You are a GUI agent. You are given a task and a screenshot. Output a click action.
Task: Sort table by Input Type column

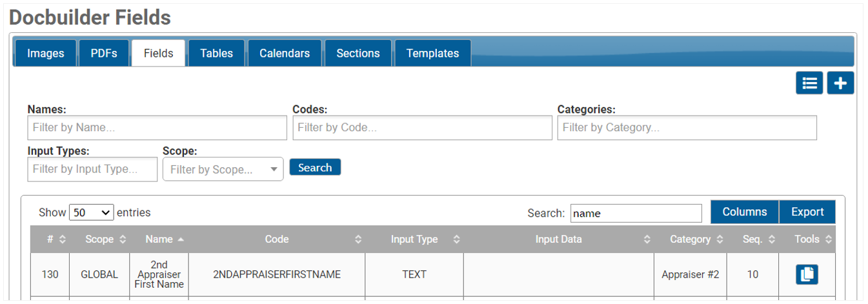point(414,239)
